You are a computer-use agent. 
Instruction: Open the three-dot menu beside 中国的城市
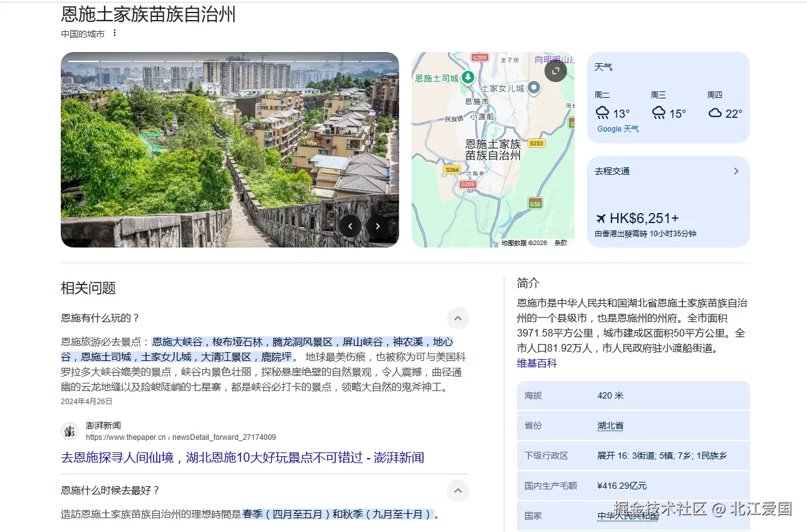click(x=114, y=33)
